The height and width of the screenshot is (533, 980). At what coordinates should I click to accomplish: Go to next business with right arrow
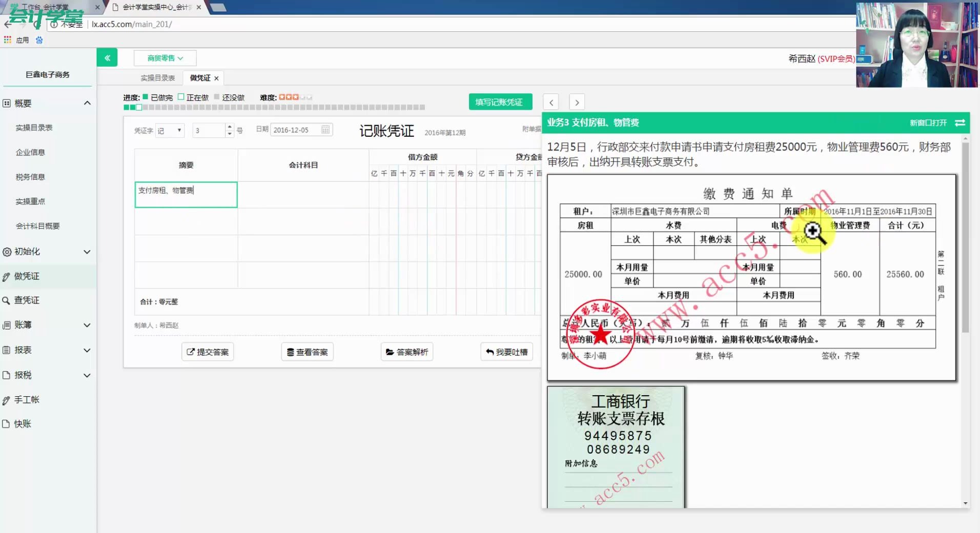click(577, 102)
